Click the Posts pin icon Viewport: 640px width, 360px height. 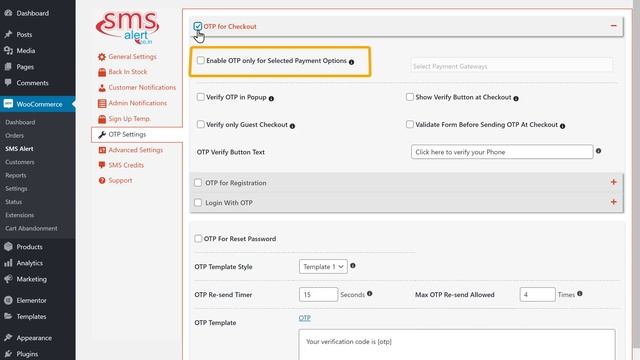8,34
